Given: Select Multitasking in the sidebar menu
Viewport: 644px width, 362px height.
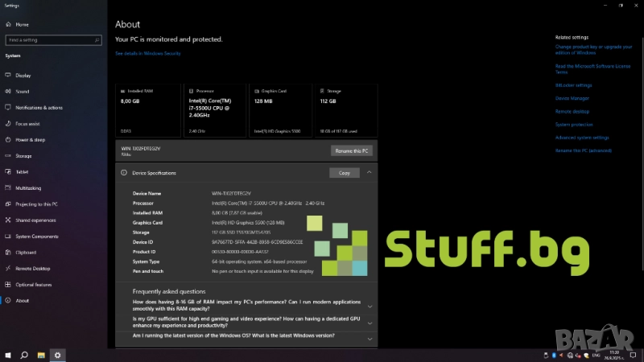Looking at the screenshot, I should click(28, 188).
